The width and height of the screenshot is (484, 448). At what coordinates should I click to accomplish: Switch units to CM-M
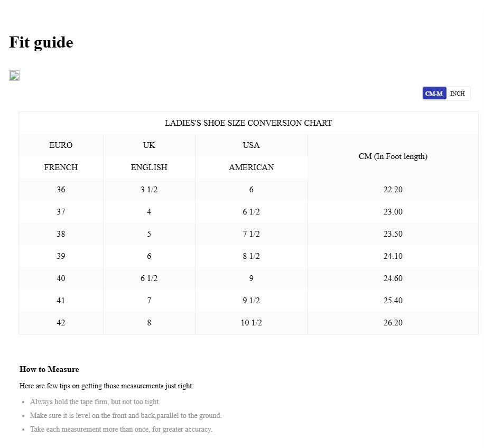tap(434, 94)
